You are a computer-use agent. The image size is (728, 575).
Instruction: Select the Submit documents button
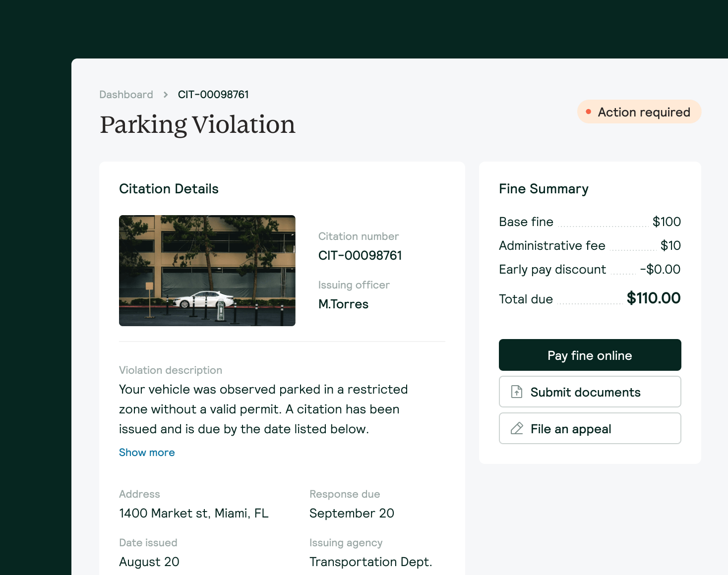(590, 392)
